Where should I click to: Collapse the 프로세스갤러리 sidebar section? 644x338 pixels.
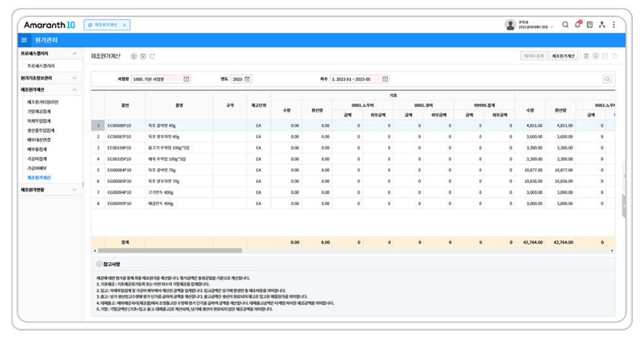pos(75,54)
